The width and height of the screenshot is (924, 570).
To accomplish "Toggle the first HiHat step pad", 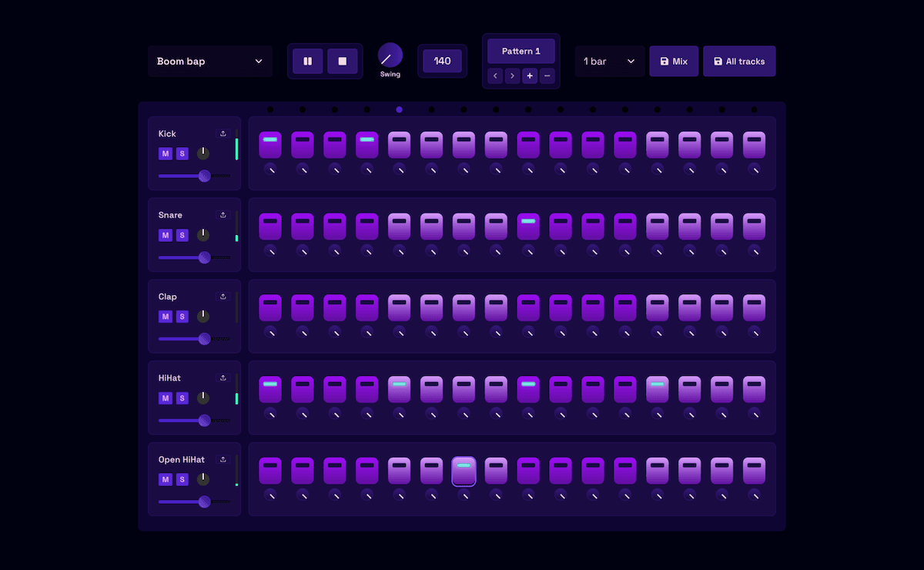I will click(x=270, y=390).
